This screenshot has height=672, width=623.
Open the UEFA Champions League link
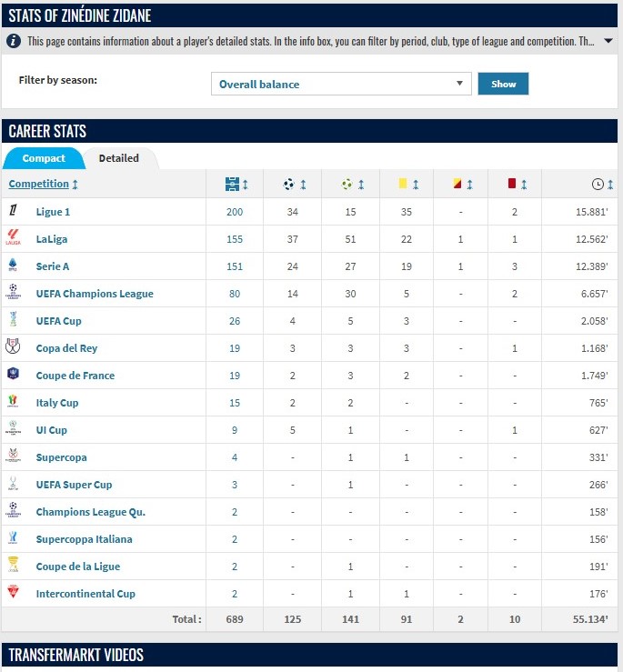(95, 294)
